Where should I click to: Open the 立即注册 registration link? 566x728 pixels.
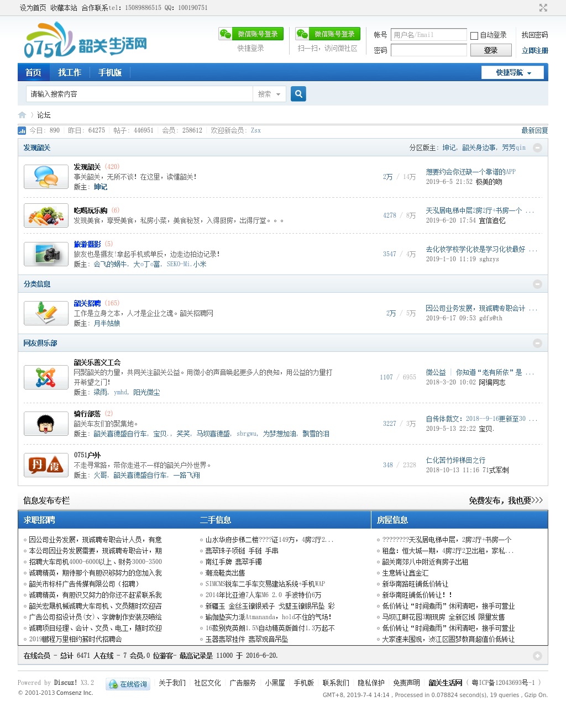[x=534, y=50]
